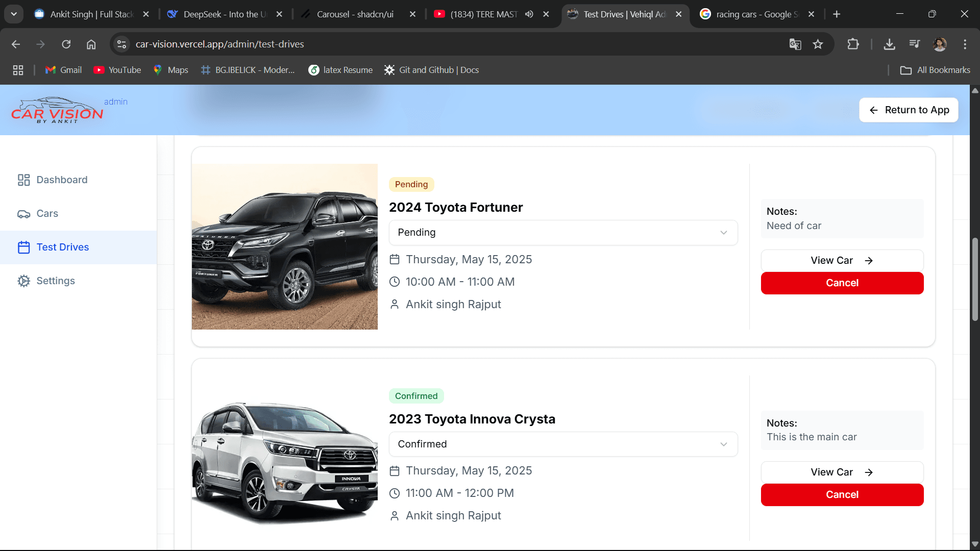Click the 2023 Toyota Innova Crysta title

point(472,419)
